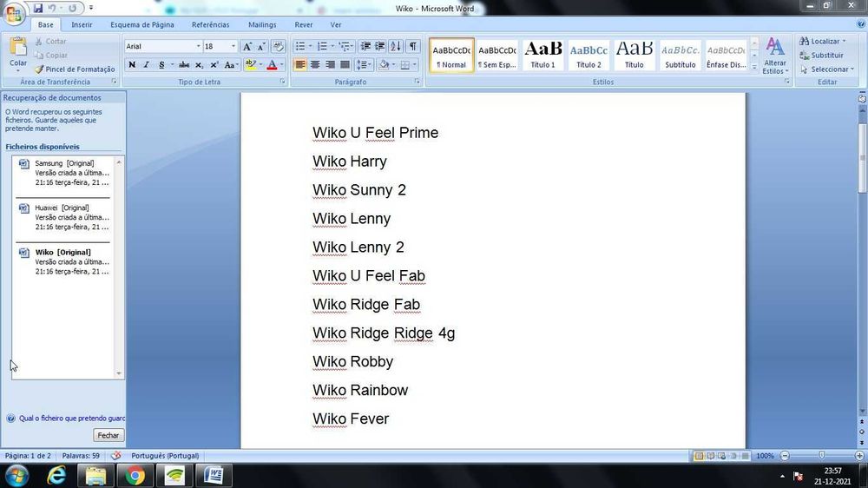
Task: Click Qual o ficheiro que pretendo guardar link
Action: [x=72, y=419]
